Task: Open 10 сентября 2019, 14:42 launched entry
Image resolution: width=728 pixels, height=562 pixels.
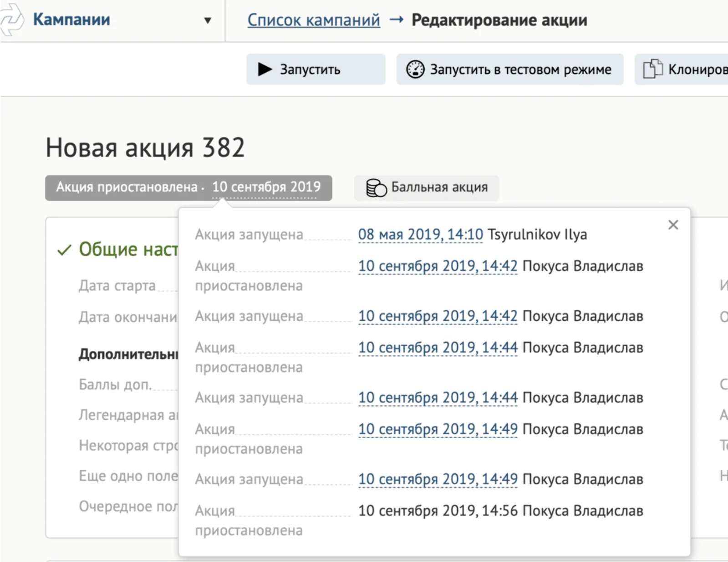Action: pos(438,316)
